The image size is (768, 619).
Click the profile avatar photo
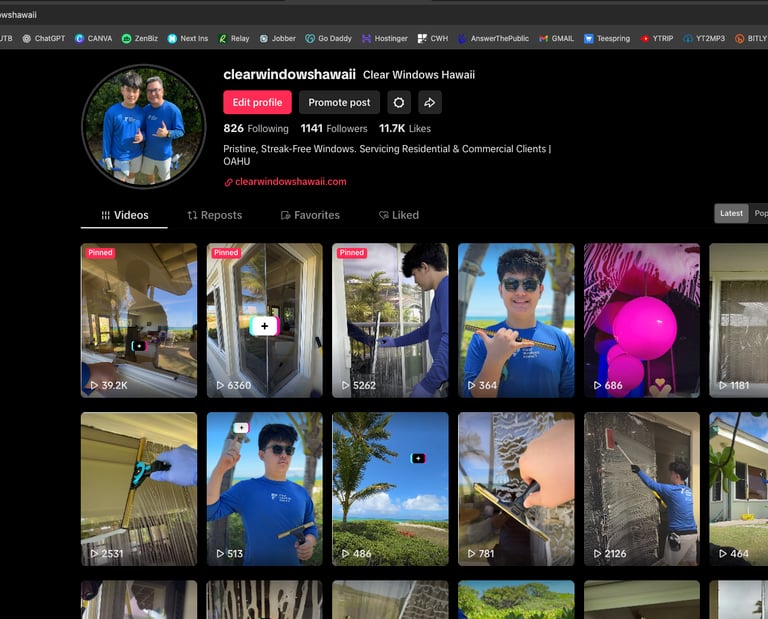tap(144, 126)
